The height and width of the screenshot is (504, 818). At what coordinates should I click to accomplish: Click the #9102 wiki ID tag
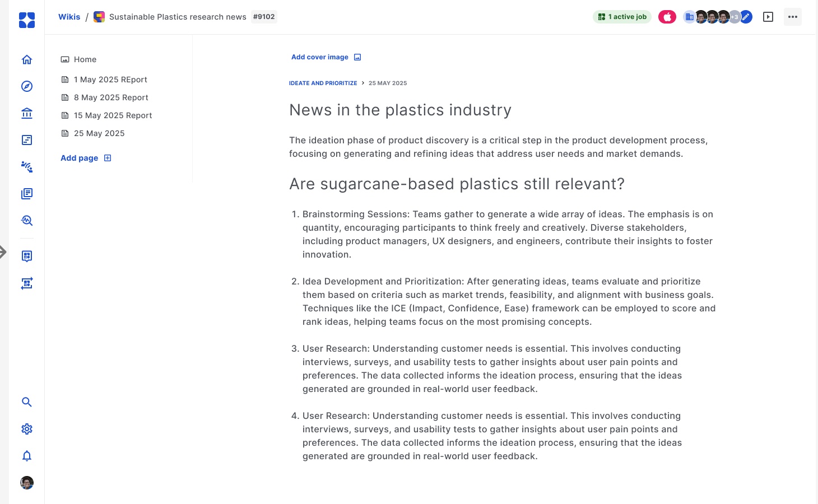[x=264, y=17]
